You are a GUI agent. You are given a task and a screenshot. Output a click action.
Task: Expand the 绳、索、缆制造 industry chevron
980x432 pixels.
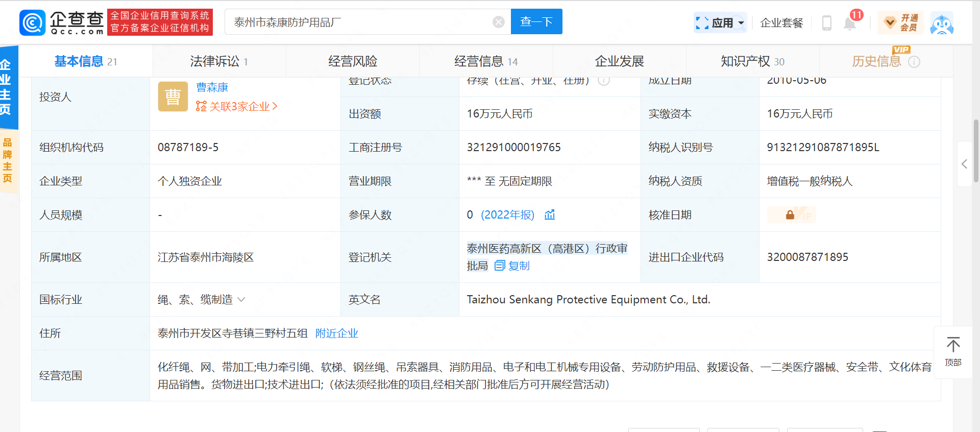click(x=241, y=300)
